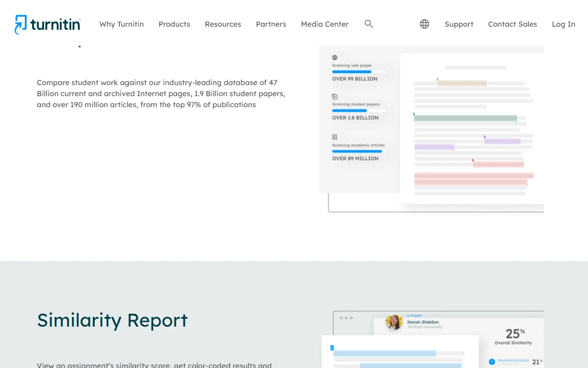588x368 pixels.
Task: Open the Partners menu
Action: coord(271,24)
